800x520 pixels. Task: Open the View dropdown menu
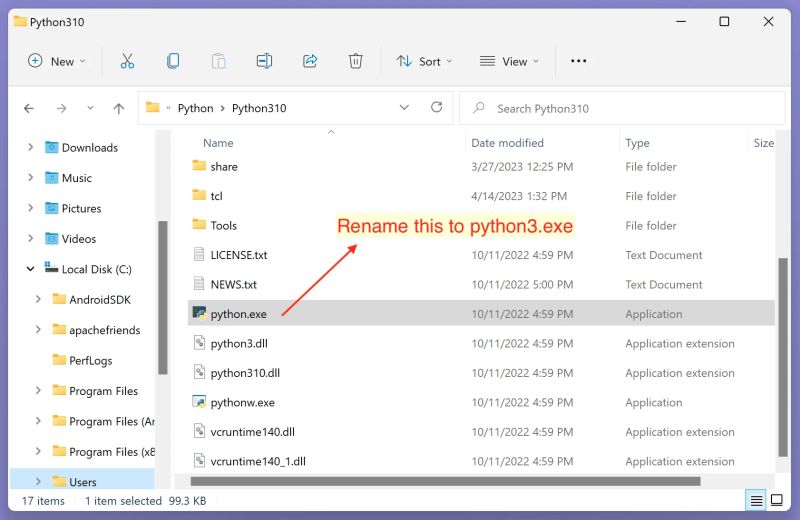click(509, 61)
